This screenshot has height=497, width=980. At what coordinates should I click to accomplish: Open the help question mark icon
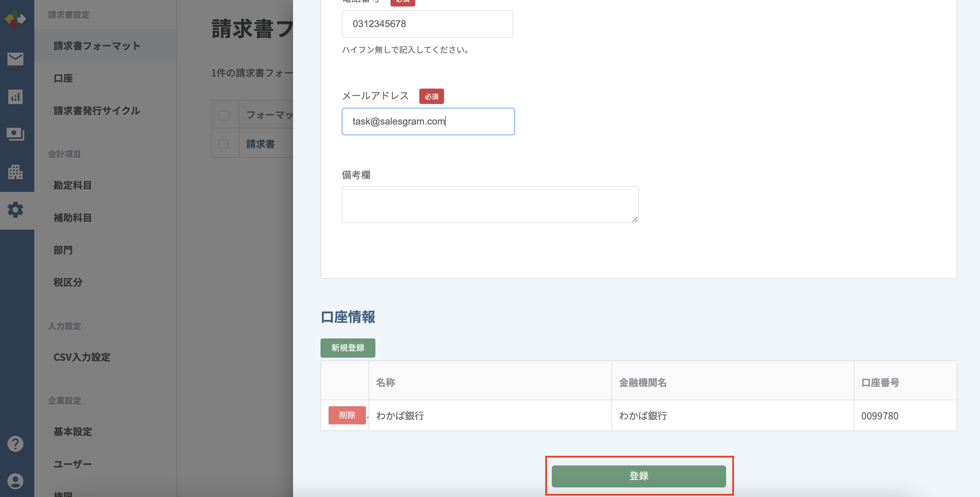15,444
